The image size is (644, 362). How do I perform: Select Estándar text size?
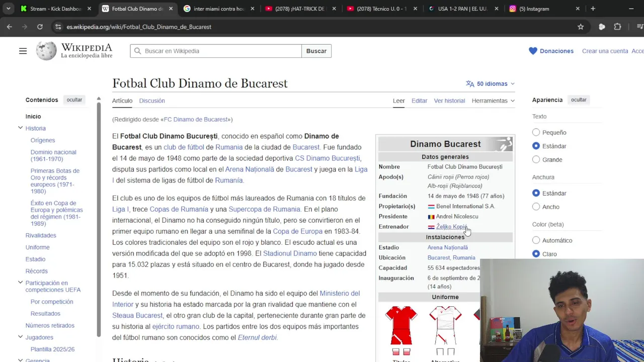[536, 146]
